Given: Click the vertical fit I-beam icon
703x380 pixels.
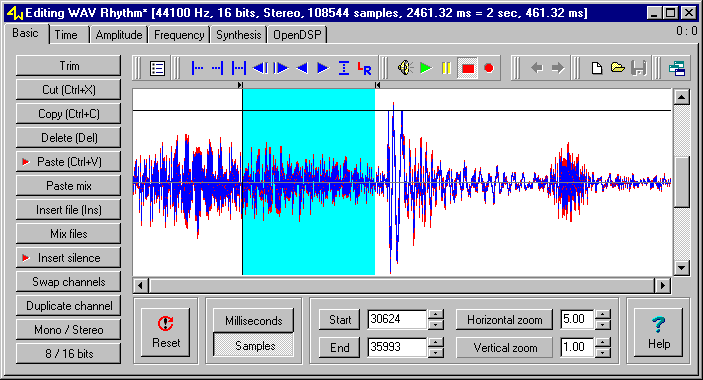Looking at the screenshot, I should pyautogui.click(x=343, y=69).
